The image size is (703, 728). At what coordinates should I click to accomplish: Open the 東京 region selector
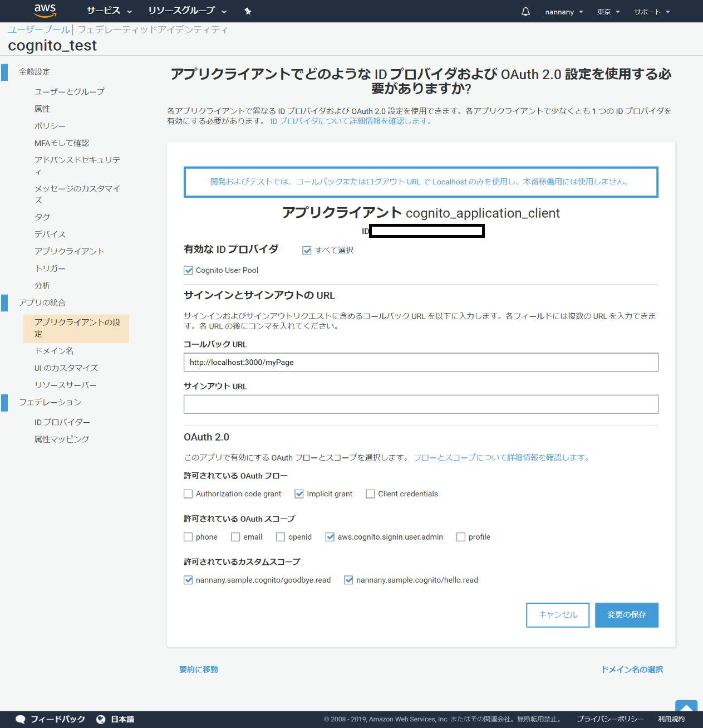pyautogui.click(x=607, y=11)
